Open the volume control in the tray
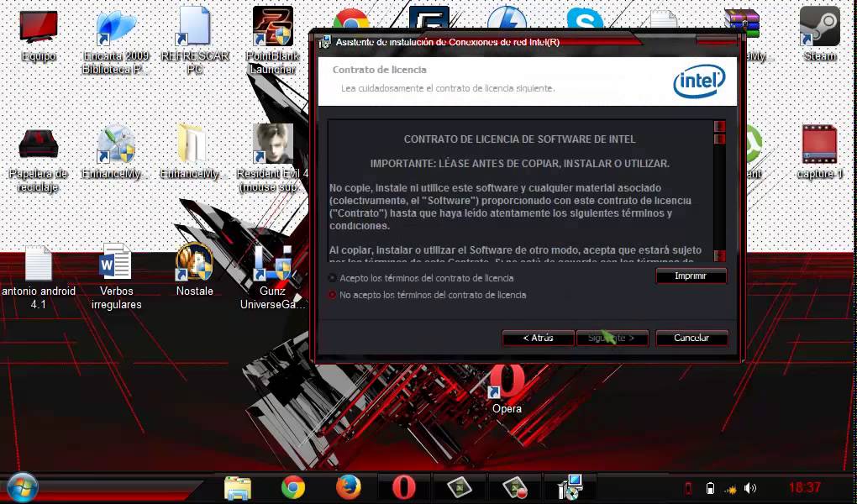The width and height of the screenshot is (857, 504). click(751, 488)
